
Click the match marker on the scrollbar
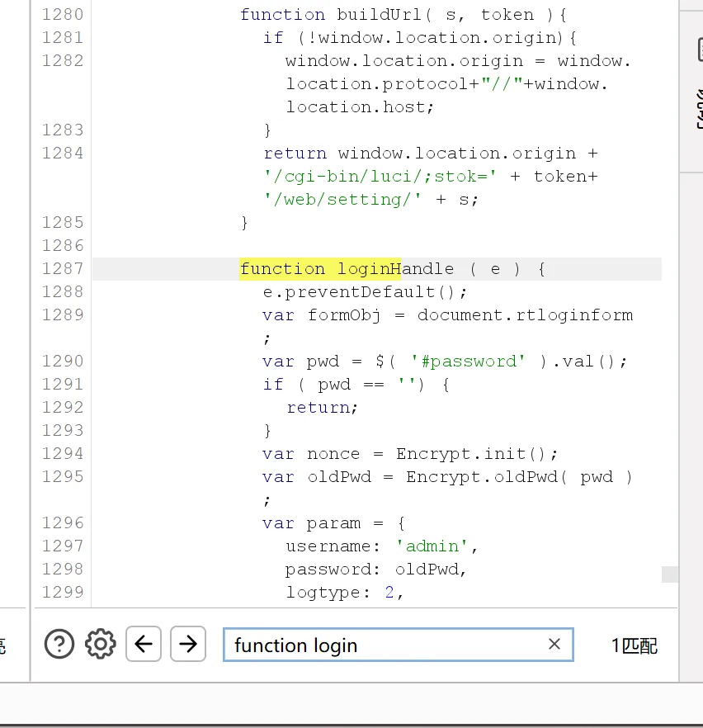point(670,574)
